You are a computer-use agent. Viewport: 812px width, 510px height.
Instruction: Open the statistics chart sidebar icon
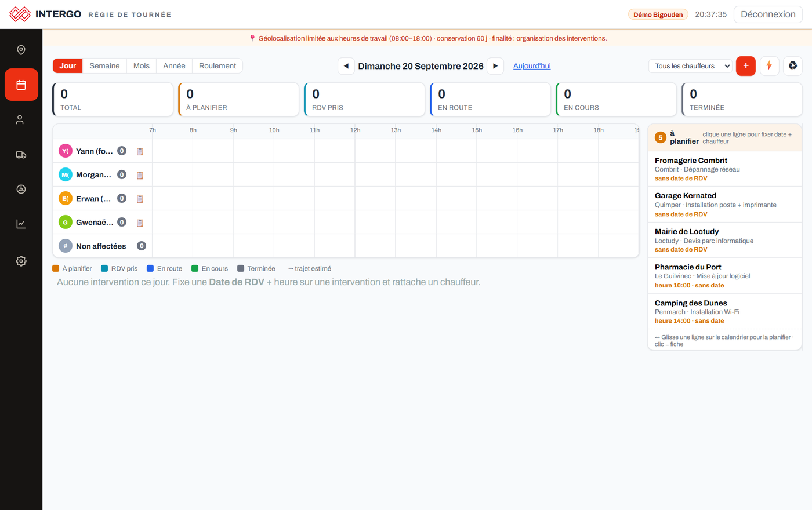21,224
